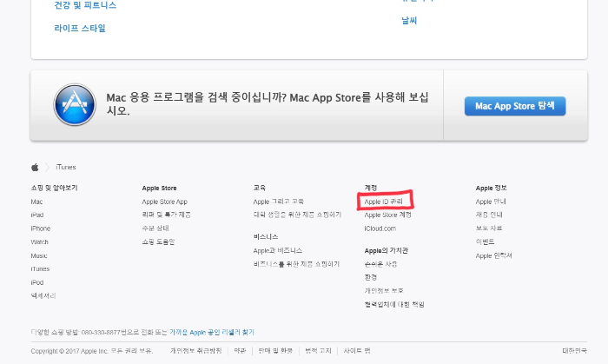Open the '법적 고지' legal notice link
The height and width of the screenshot is (364, 608).
(319, 351)
